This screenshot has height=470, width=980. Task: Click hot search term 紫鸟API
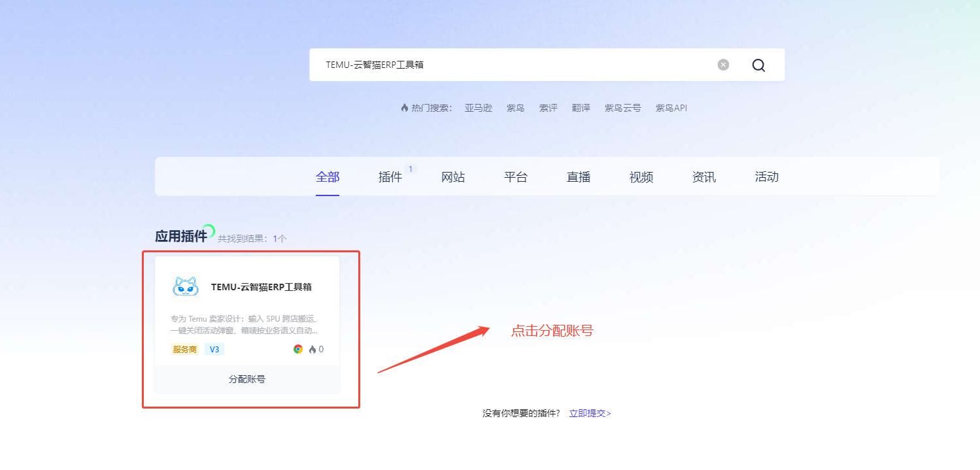click(x=671, y=108)
